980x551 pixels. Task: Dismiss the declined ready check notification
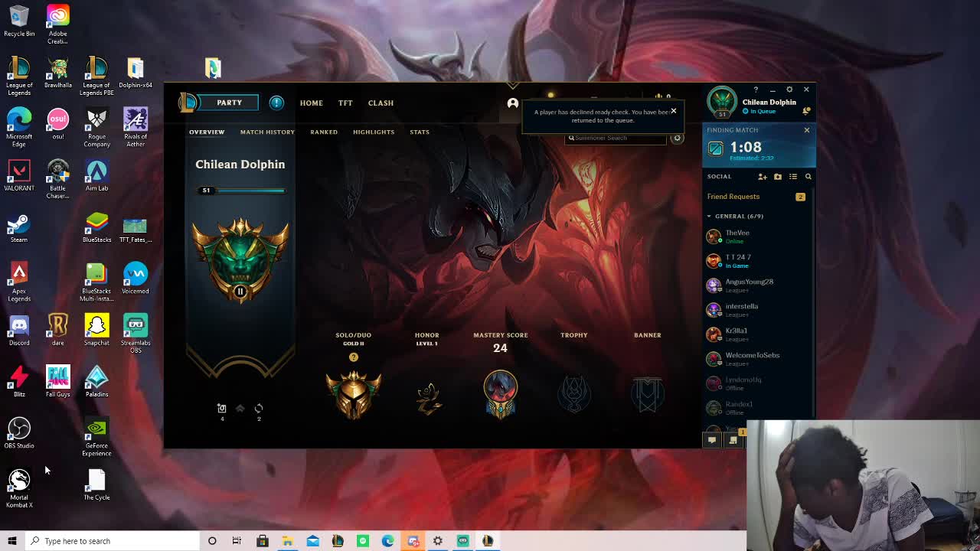[674, 111]
